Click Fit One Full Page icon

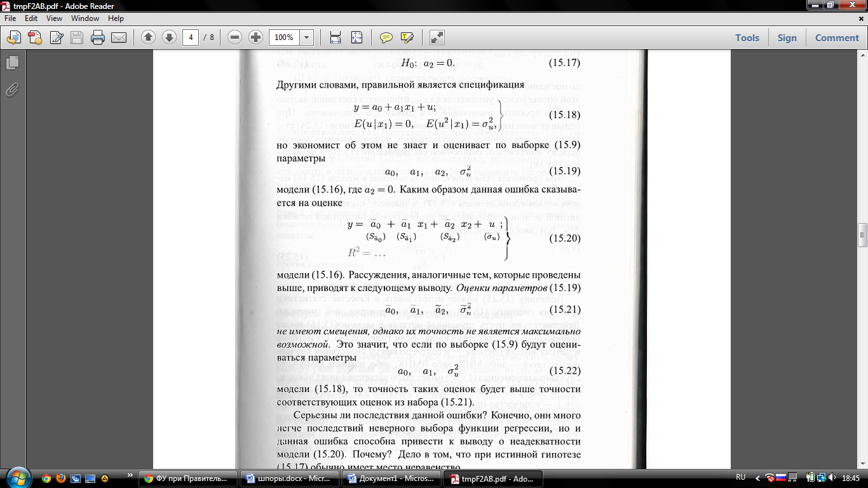356,37
